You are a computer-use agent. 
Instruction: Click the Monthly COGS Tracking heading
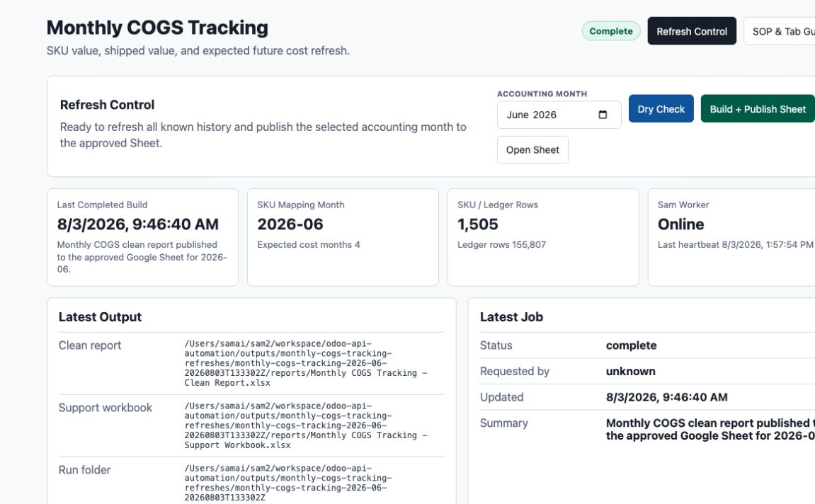pyautogui.click(x=157, y=28)
